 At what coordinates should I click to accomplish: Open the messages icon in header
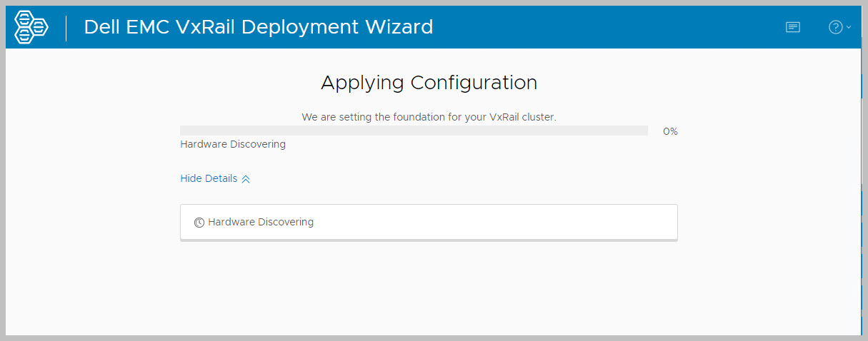point(792,27)
